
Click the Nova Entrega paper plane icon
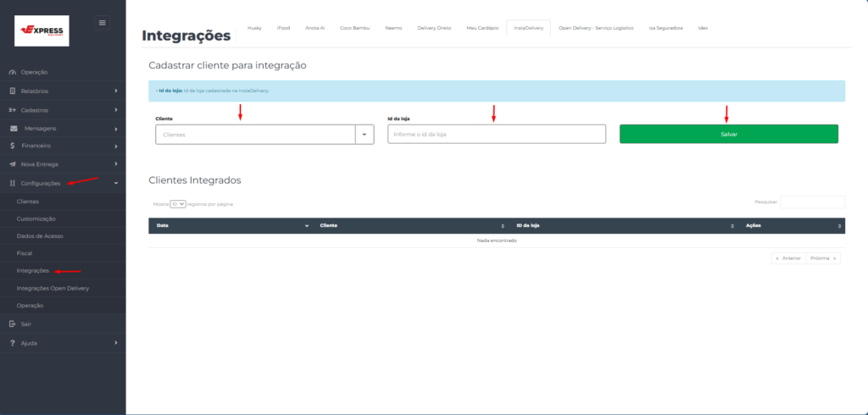coord(13,164)
